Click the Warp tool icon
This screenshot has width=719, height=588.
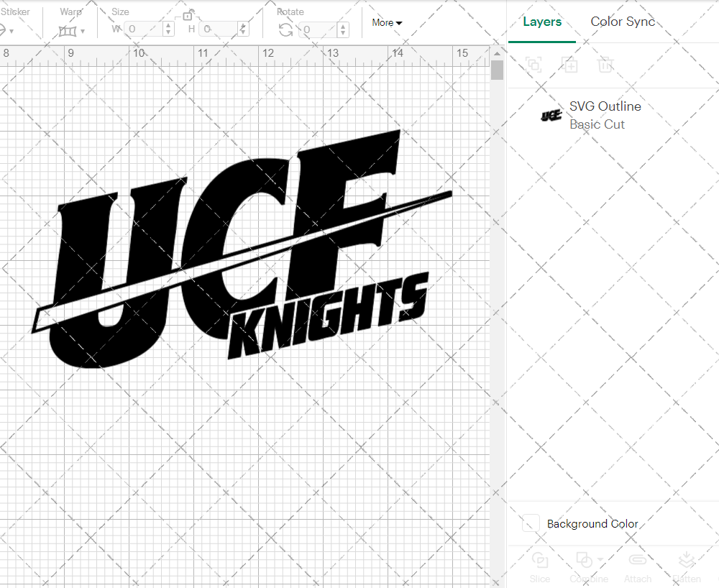(x=68, y=29)
